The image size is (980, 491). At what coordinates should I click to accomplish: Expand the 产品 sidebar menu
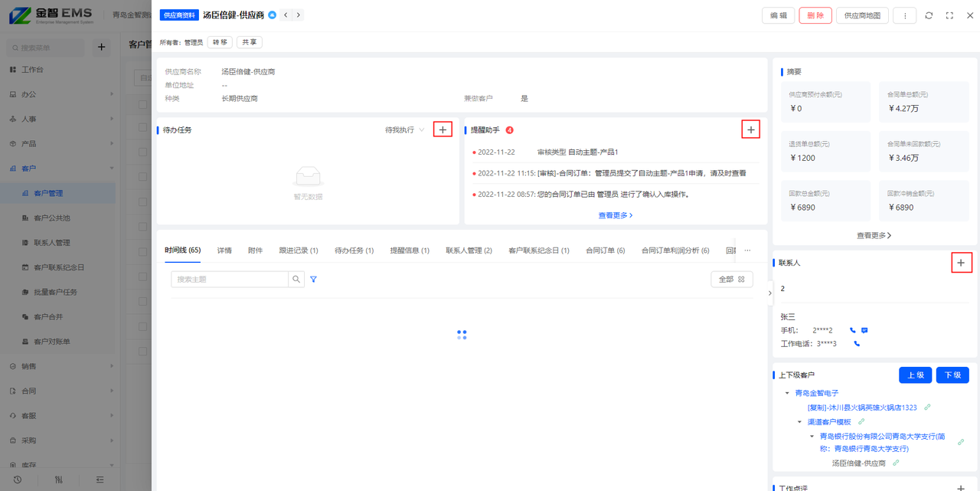pos(57,143)
